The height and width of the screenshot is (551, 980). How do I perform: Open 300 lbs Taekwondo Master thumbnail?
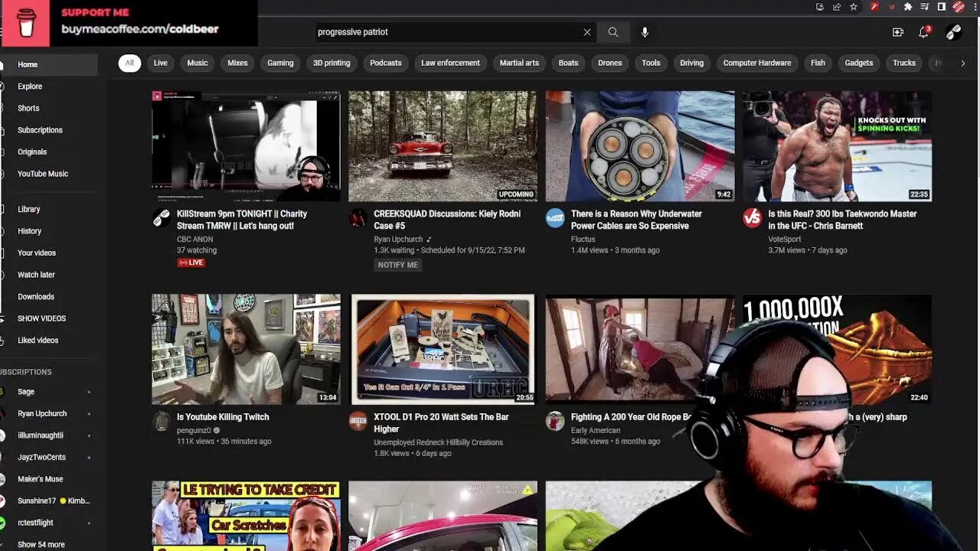(x=837, y=145)
